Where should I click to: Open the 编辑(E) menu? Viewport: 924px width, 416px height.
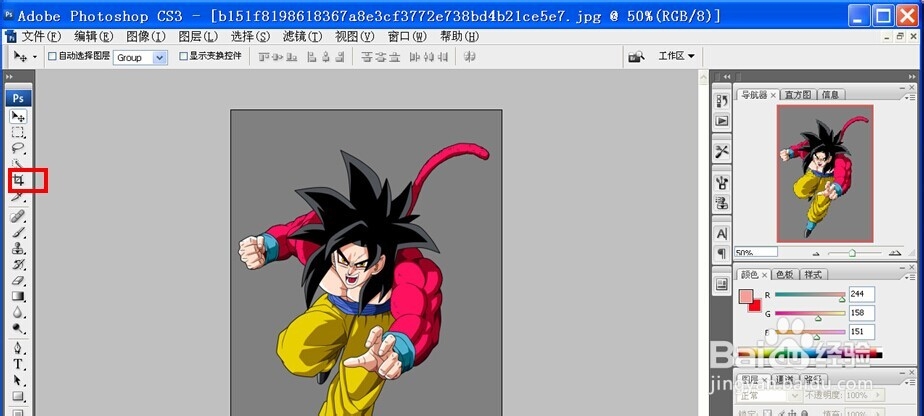(94, 37)
